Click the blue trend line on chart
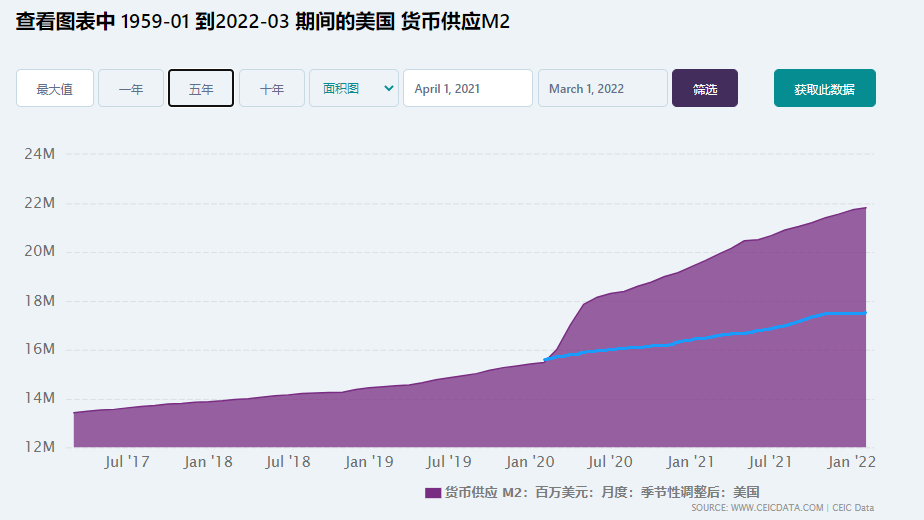This screenshot has width=924, height=520. coord(700,337)
